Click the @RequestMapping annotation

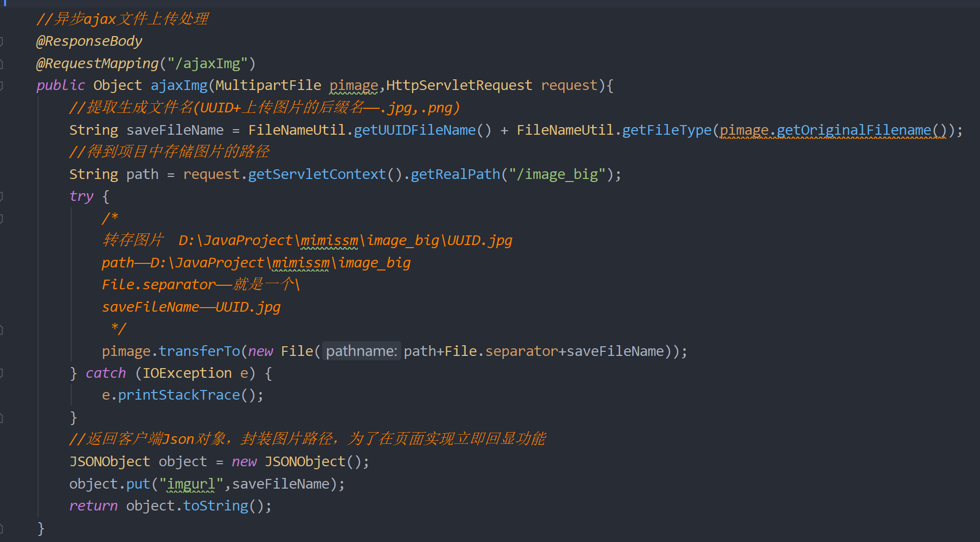98,64
